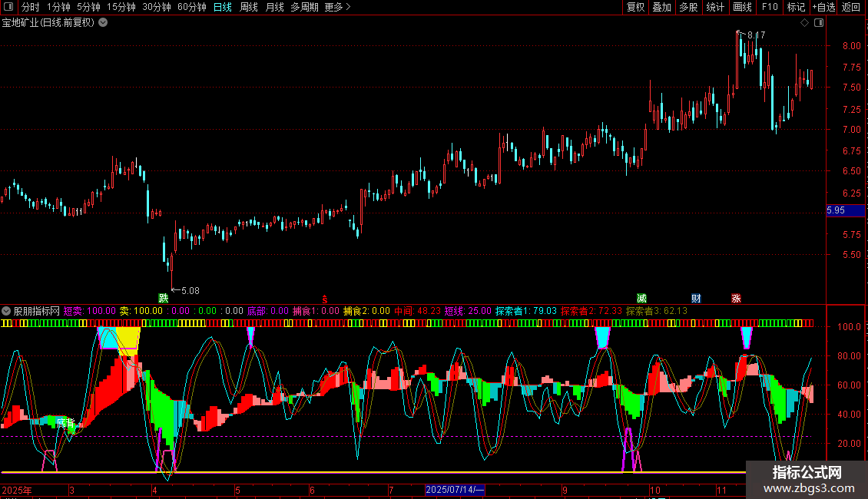Click the 2025/07/14 date marker on timeline
This screenshot has height=499, width=868.
[455, 490]
